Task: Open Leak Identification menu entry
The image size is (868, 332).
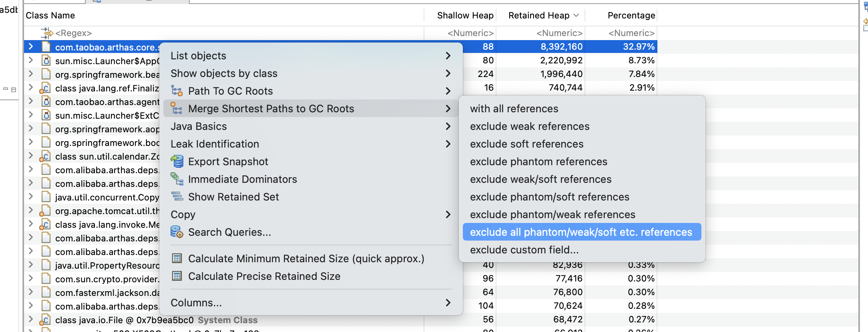Action: (311, 144)
